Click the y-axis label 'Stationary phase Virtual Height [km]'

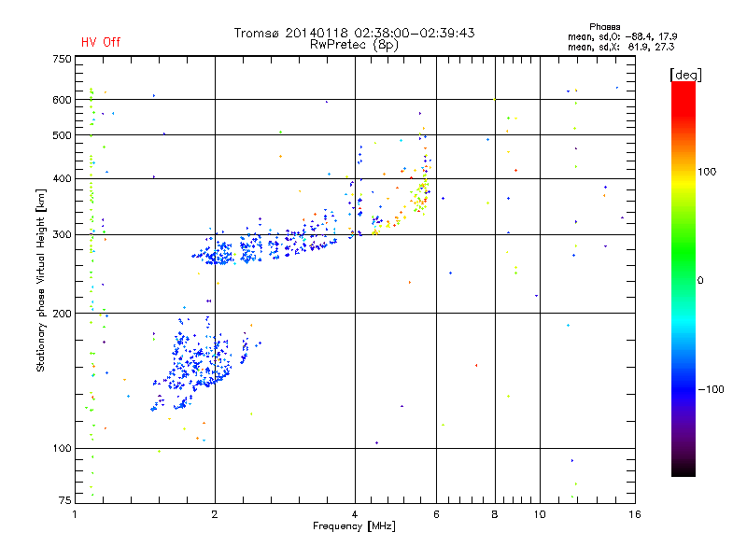[x=41, y=280]
